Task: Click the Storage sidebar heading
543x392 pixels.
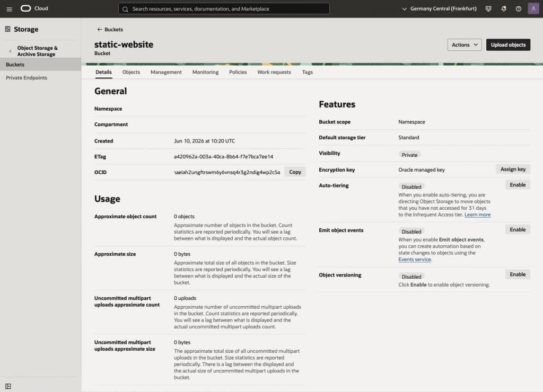Action: click(26, 30)
